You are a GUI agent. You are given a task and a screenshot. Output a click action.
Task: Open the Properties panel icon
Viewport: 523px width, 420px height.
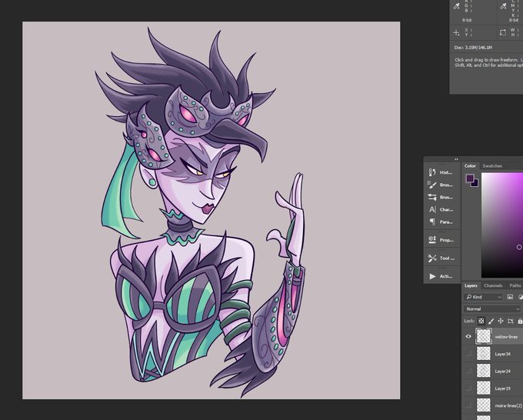click(x=432, y=240)
